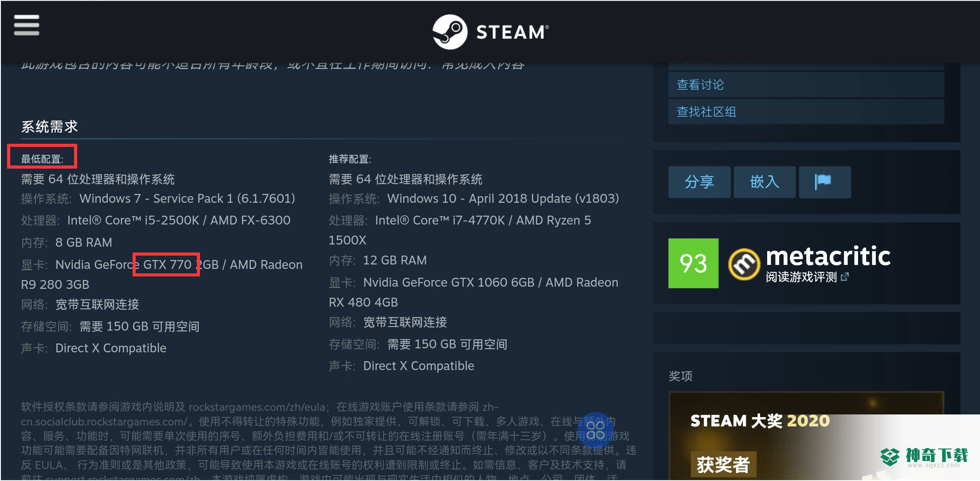Open 阅读游戏评测 link

(x=801, y=277)
